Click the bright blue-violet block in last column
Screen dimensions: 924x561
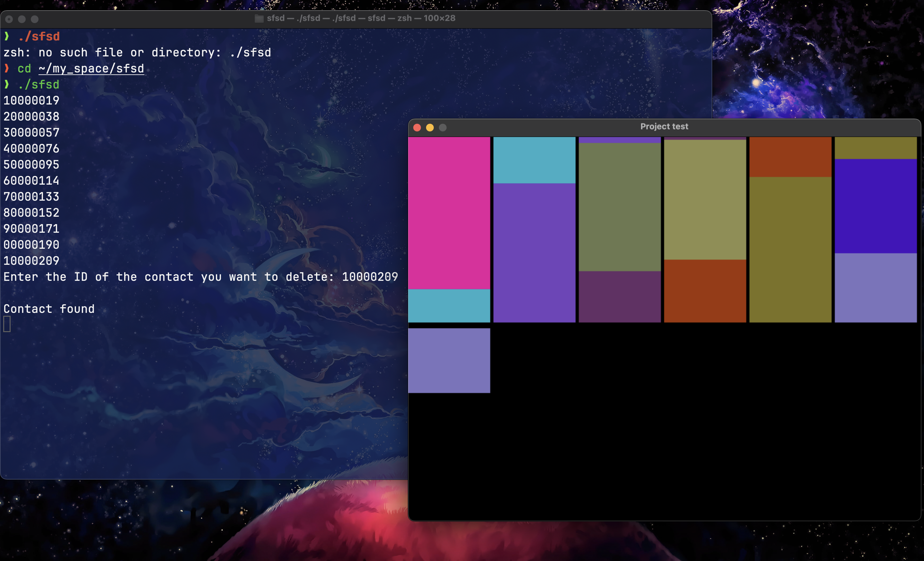coord(875,206)
